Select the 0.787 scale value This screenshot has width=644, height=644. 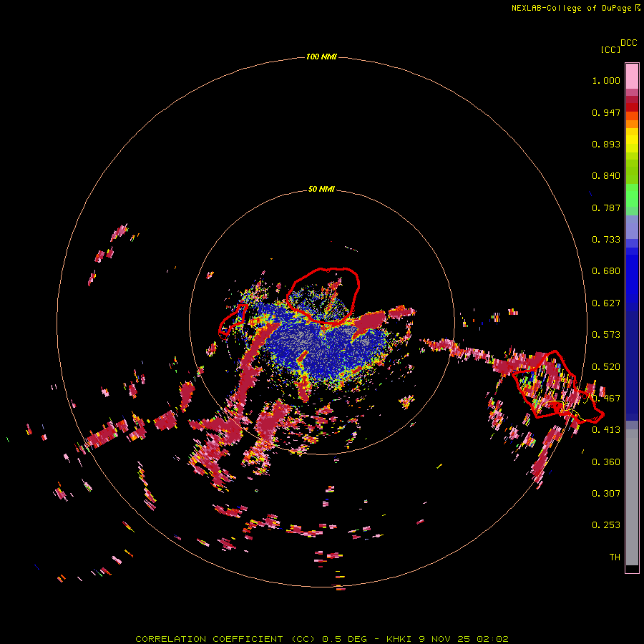click(606, 208)
